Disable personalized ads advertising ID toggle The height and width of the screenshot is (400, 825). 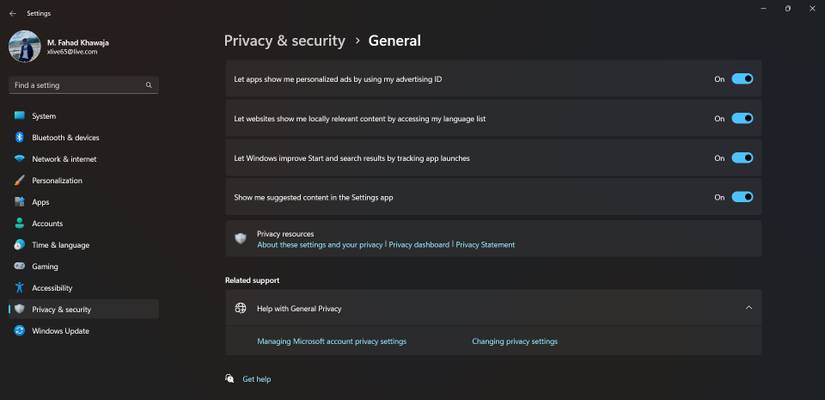(x=742, y=79)
